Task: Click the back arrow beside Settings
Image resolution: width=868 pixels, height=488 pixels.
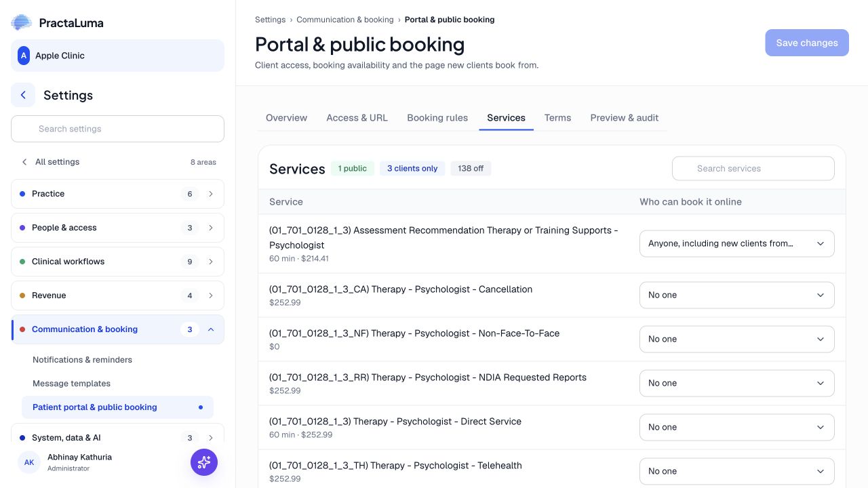Action: pyautogui.click(x=23, y=95)
